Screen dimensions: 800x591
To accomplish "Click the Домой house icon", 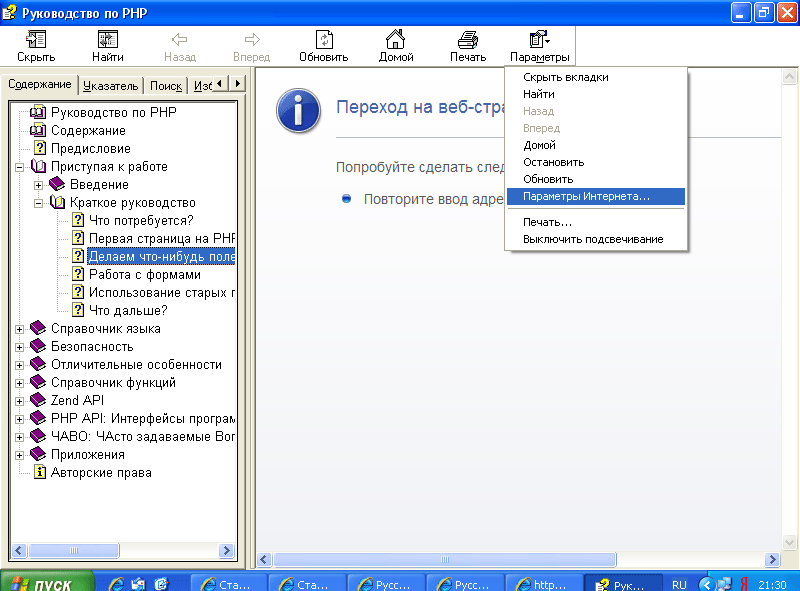I will [395, 39].
